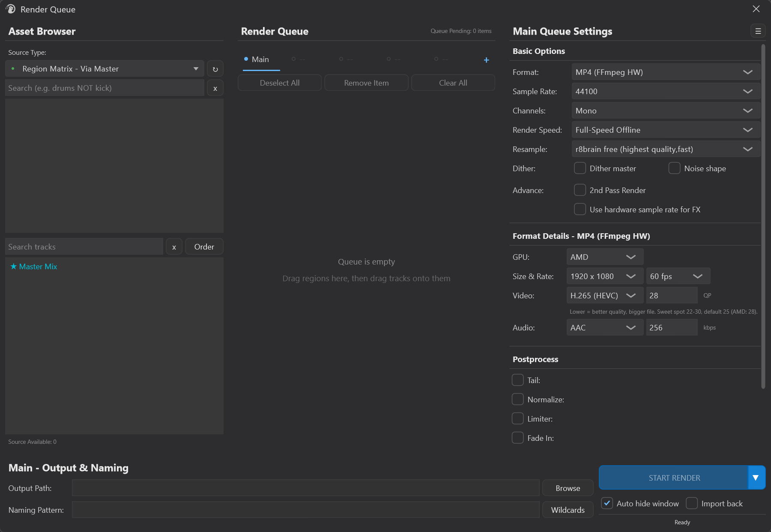Open Sample Rate dropdown 44100

click(x=666, y=91)
